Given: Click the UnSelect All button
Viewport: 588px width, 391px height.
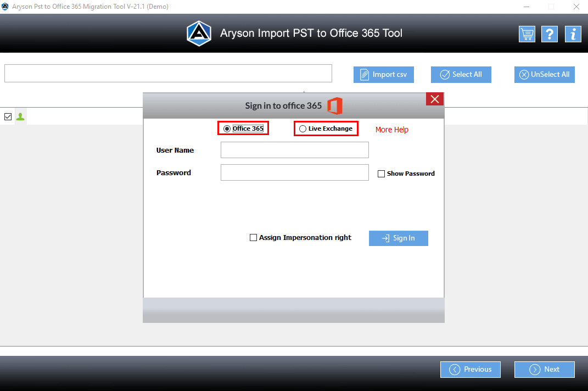Looking at the screenshot, I should 545,75.
